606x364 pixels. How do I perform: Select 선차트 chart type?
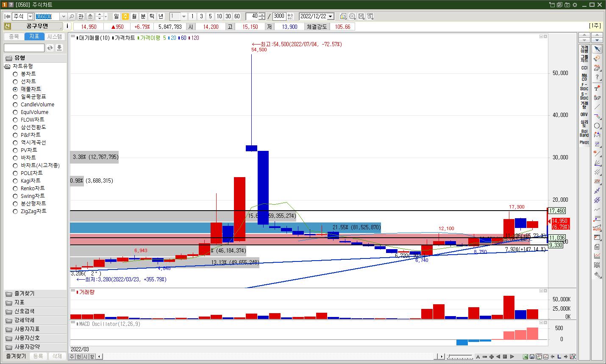[25, 81]
